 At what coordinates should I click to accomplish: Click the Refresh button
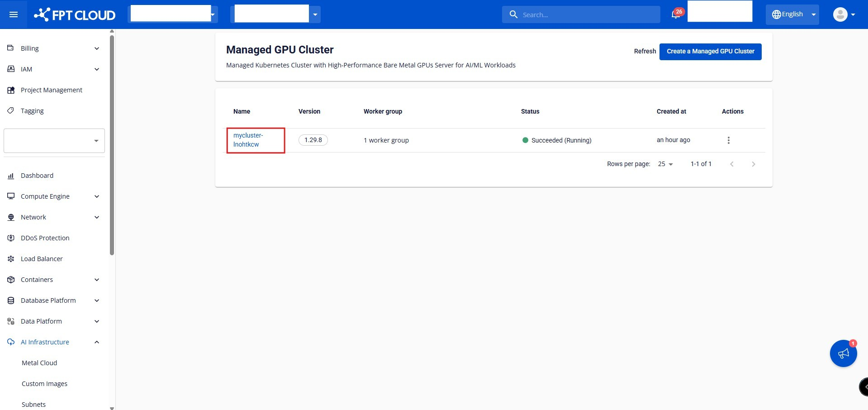[x=645, y=52]
